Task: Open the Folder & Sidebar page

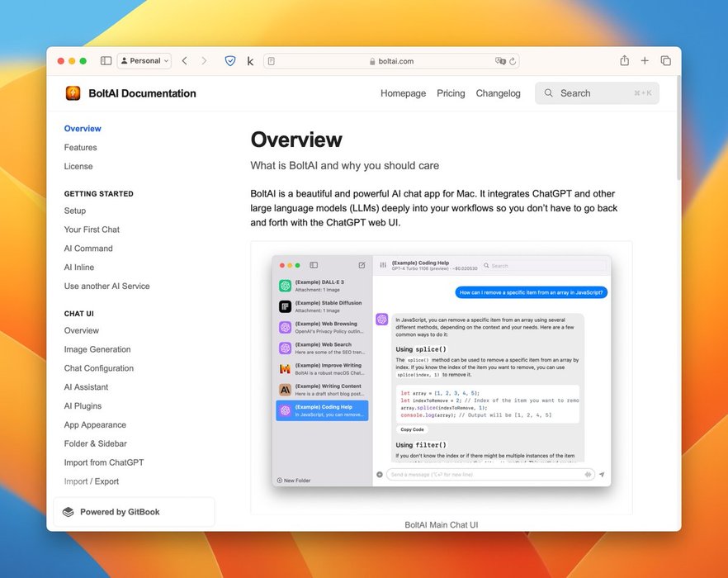Action: [x=95, y=443]
